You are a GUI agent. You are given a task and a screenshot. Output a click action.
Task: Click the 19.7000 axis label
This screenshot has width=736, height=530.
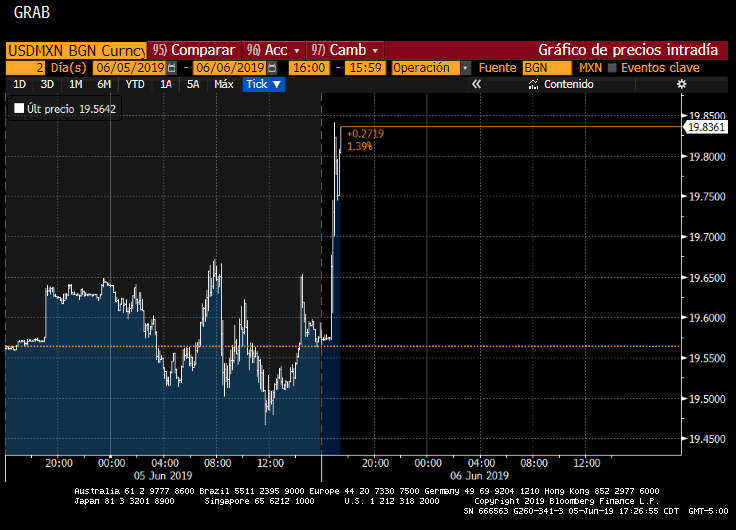click(x=707, y=237)
